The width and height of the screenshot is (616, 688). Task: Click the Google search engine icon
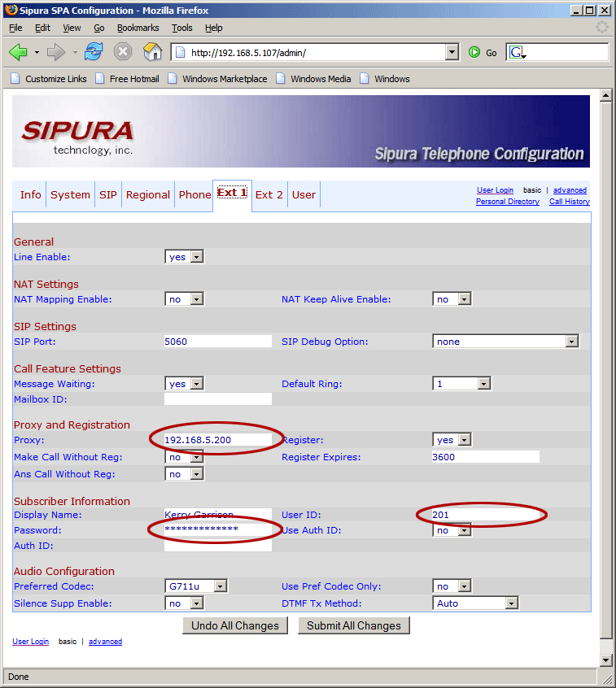point(518,53)
